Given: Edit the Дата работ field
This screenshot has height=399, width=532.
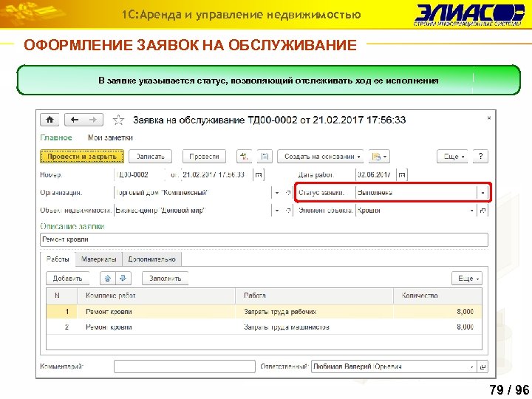Looking at the screenshot, I should (x=376, y=174).
